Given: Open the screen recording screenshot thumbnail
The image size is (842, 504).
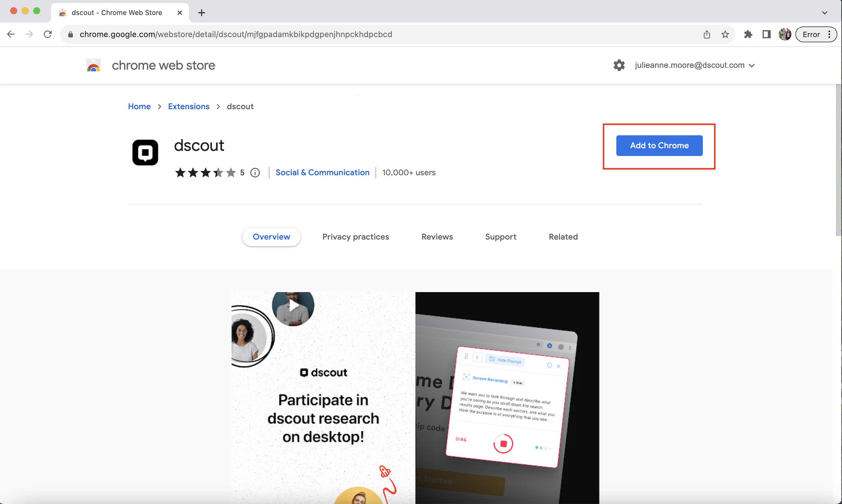Looking at the screenshot, I should click(x=507, y=398).
